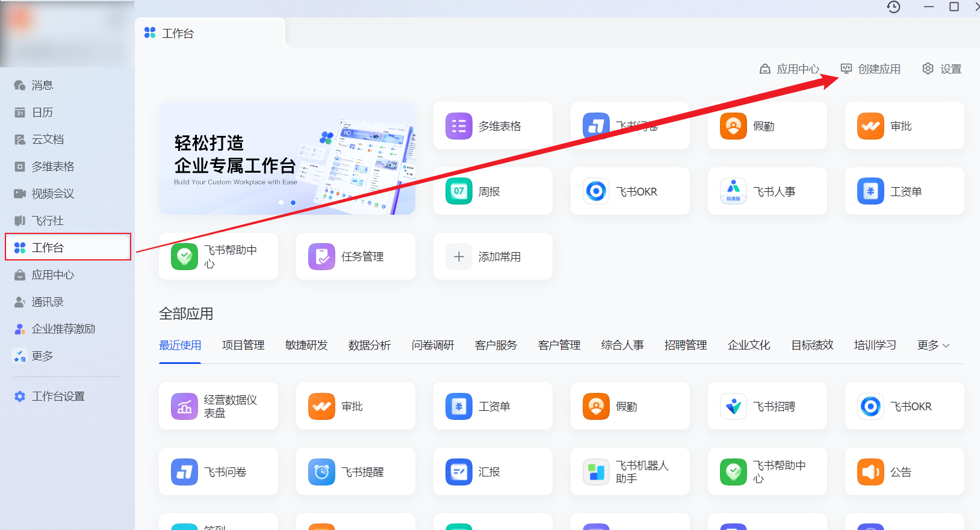Screen dimensions: 980x530
Task: Open 通讯录 in the sidebar
Action: [x=67, y=301]
